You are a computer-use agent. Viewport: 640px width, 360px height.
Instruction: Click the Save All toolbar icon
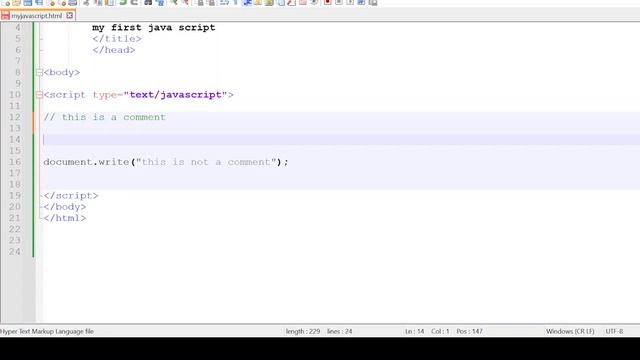40,2
